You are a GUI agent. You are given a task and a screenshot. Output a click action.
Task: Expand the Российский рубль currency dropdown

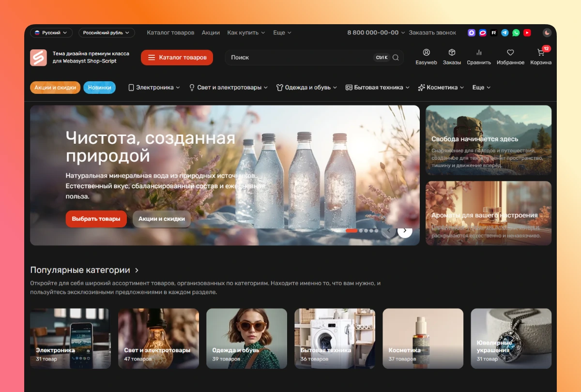click(107, 32)
